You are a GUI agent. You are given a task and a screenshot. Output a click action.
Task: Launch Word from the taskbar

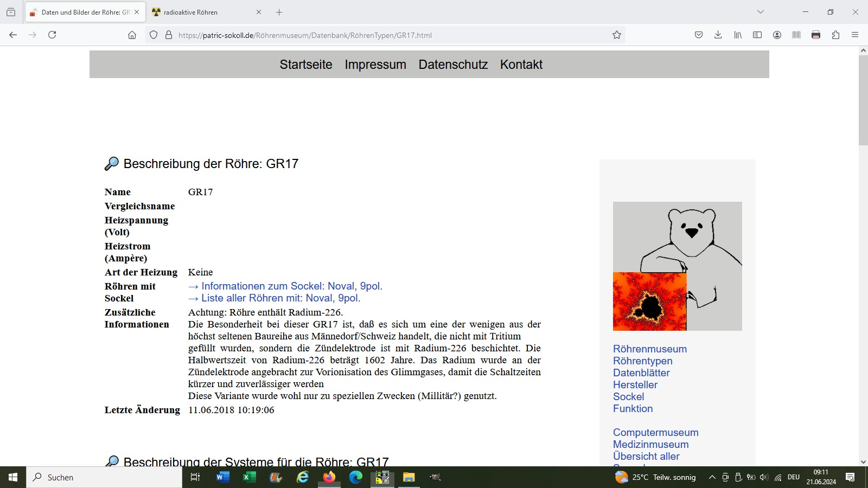(222, 477)
